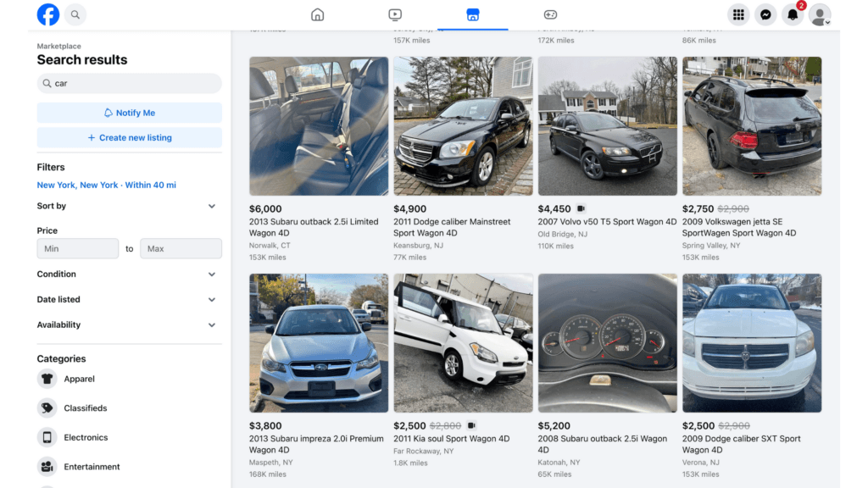
Task: Change location New York Within 40 mi
Action: point(106,185)
